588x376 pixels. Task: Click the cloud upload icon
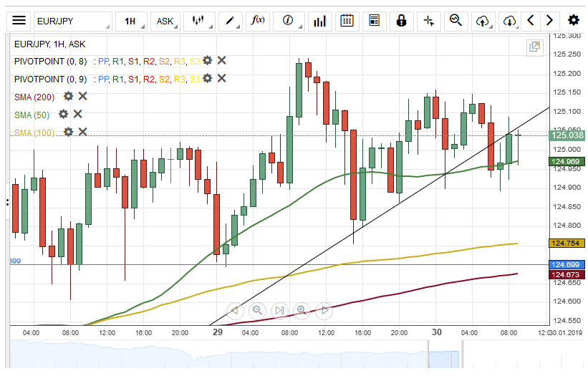483,21
